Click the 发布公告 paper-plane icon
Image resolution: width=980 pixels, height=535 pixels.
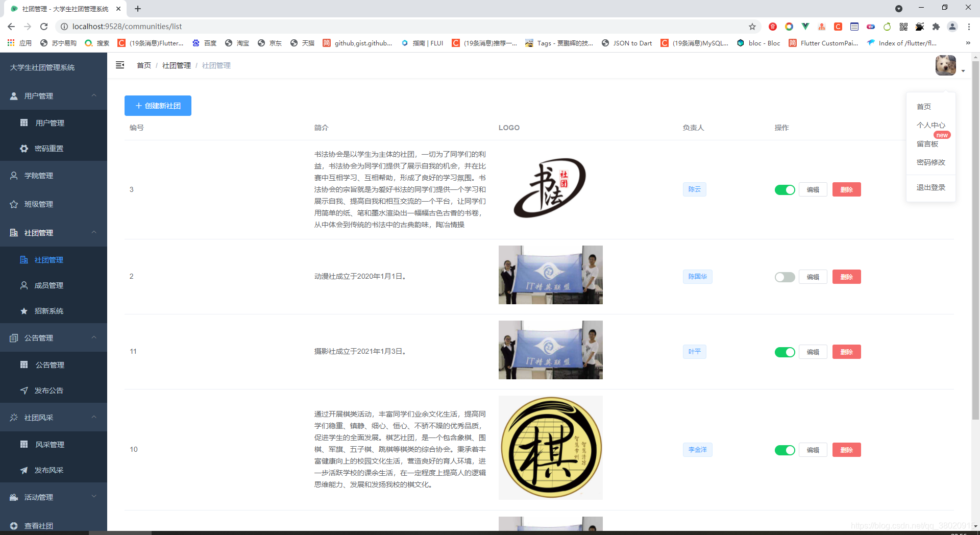pyautogui.click(x=24, y=391)
